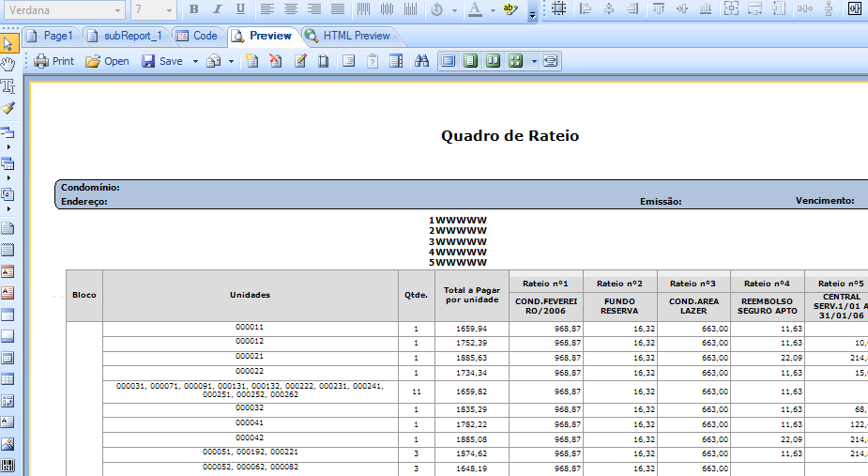Image resolution: width=868 pixels, height=476 pixels.
Task: Open the HTML Preview tab
Action: (348, 36)
